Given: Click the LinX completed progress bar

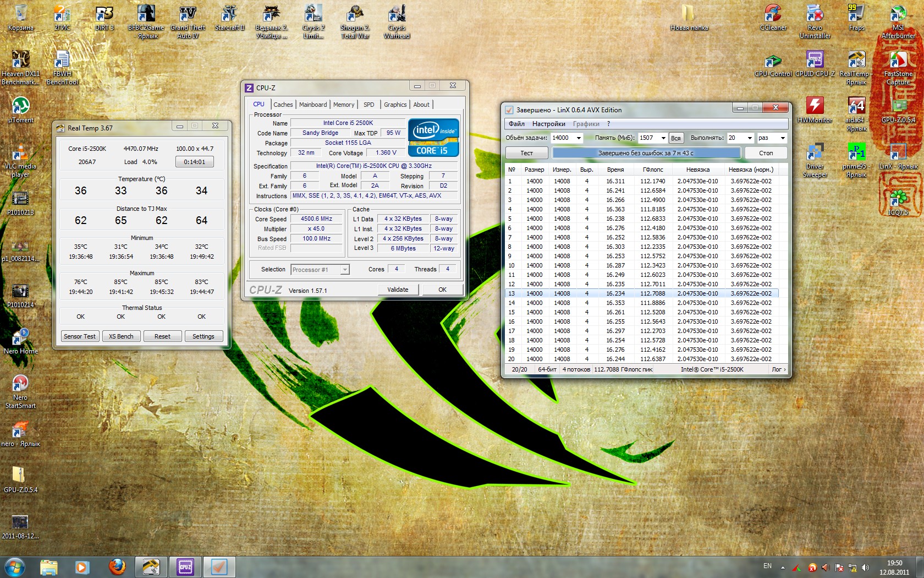Looking at the screenshot, I should [x=646, y=153].
